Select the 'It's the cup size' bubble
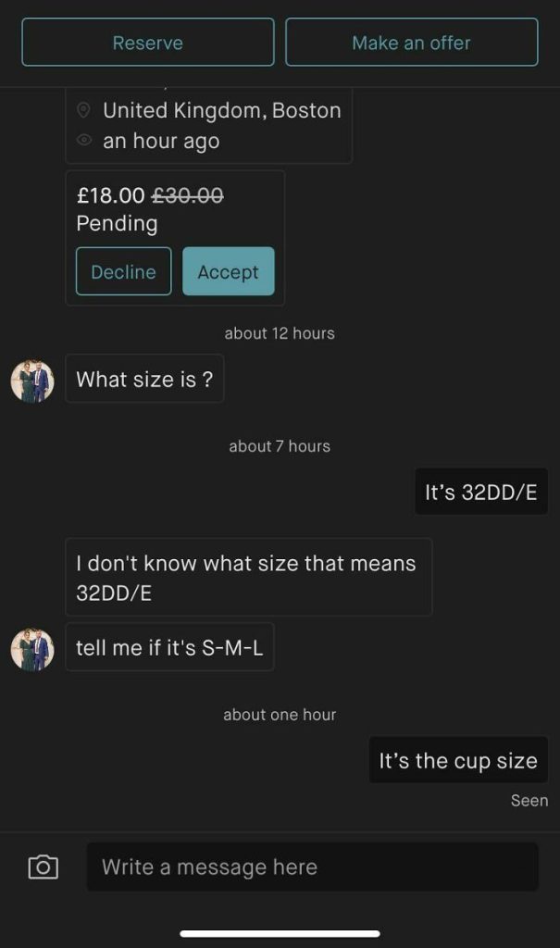 [458, 760]
